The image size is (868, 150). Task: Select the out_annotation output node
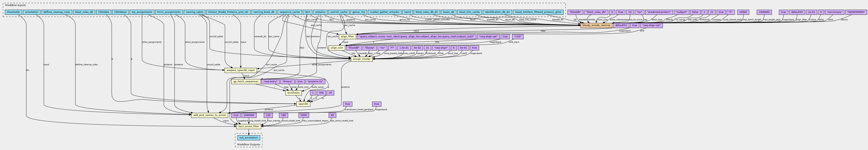coord(249,138)
